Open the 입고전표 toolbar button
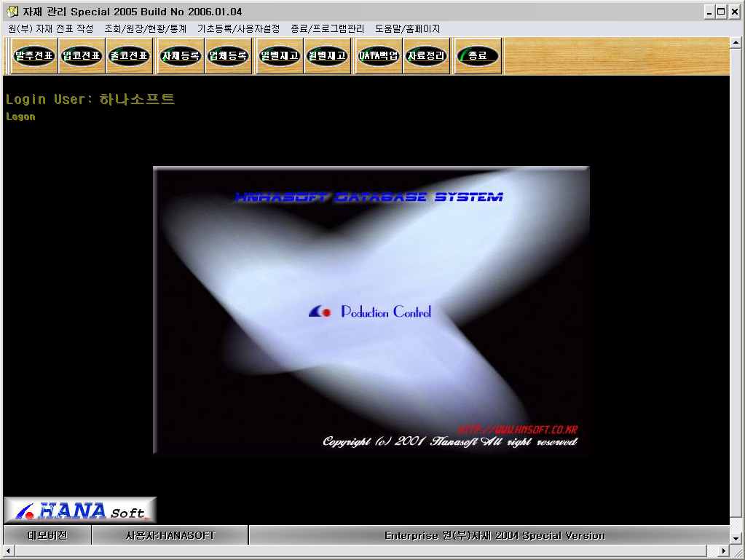 click(x=82, y=56)
